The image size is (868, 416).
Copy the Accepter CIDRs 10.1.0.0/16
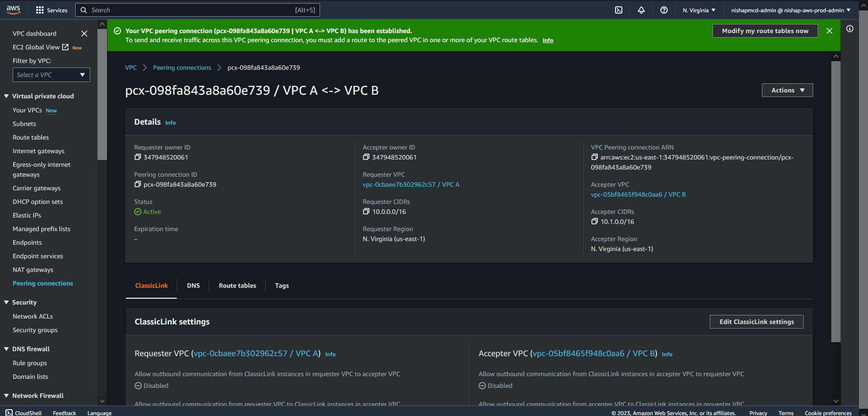595,222
